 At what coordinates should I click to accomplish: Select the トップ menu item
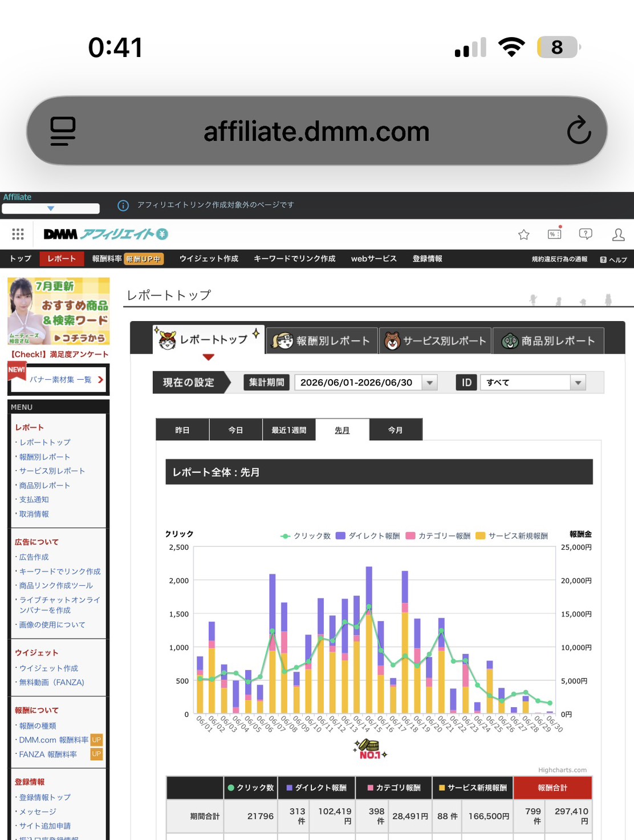pyautogui.click(x=21, y=259)
